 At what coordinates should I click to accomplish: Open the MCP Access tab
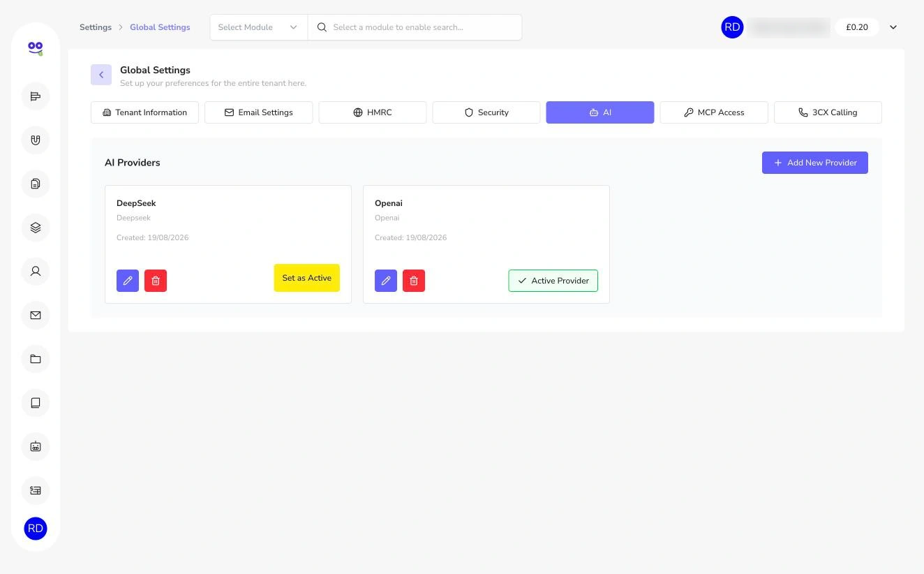point(714,112)
